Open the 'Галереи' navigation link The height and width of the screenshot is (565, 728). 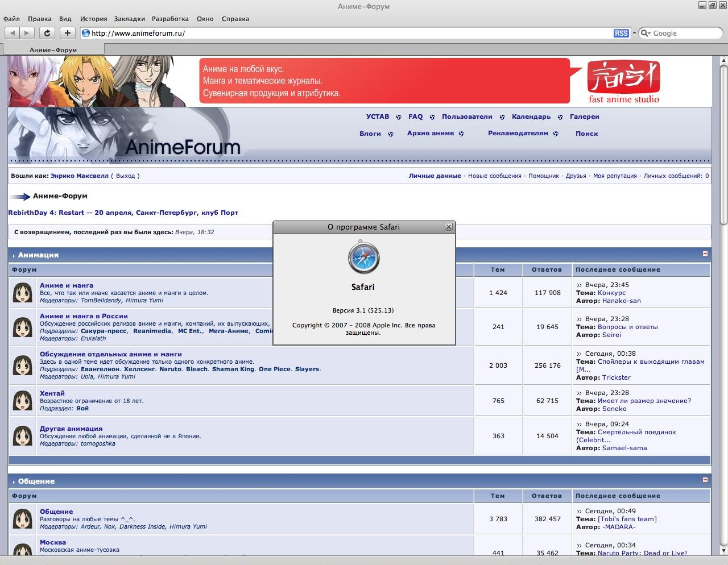585,117
